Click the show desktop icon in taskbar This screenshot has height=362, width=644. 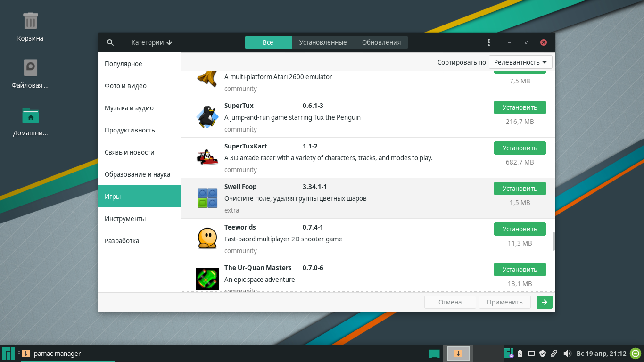point(434,354)
